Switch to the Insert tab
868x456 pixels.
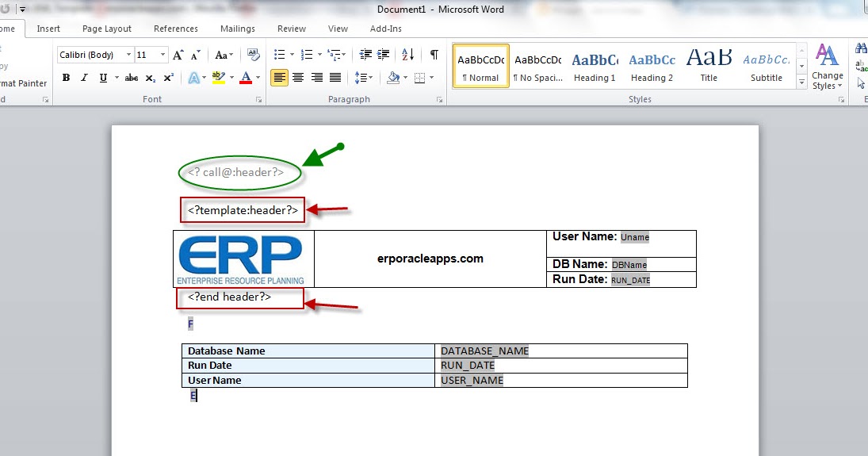(x=48, y=29)
